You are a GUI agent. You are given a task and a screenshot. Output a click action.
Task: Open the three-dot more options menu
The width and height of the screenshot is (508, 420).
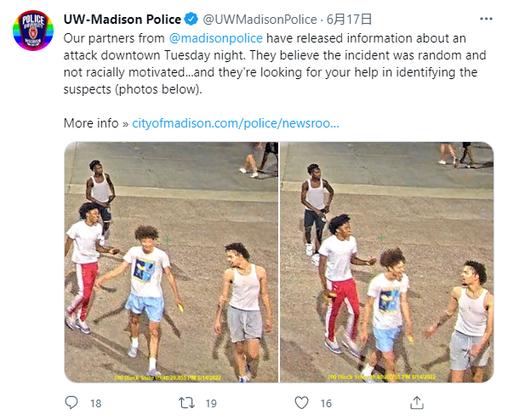(x=486, y=19)
